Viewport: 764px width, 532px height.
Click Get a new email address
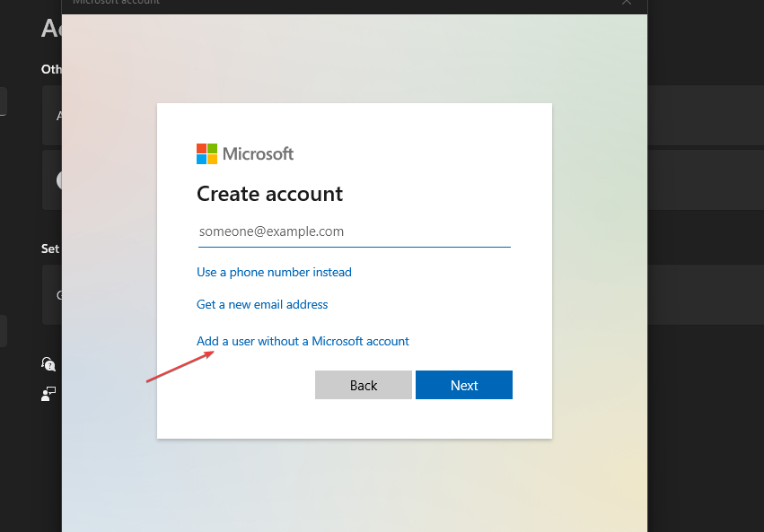tap(262, 304)
